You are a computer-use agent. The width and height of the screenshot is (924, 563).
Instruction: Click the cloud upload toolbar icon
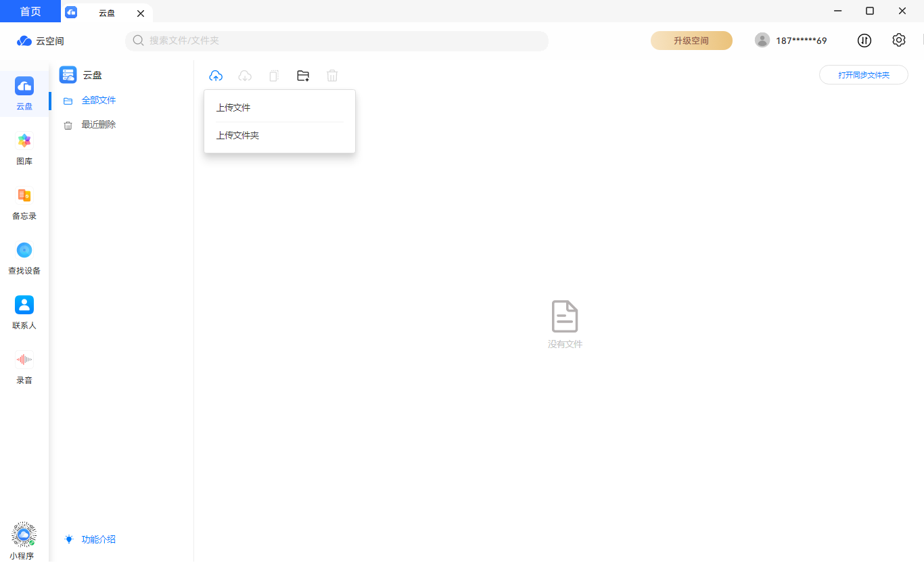(216, 76)
